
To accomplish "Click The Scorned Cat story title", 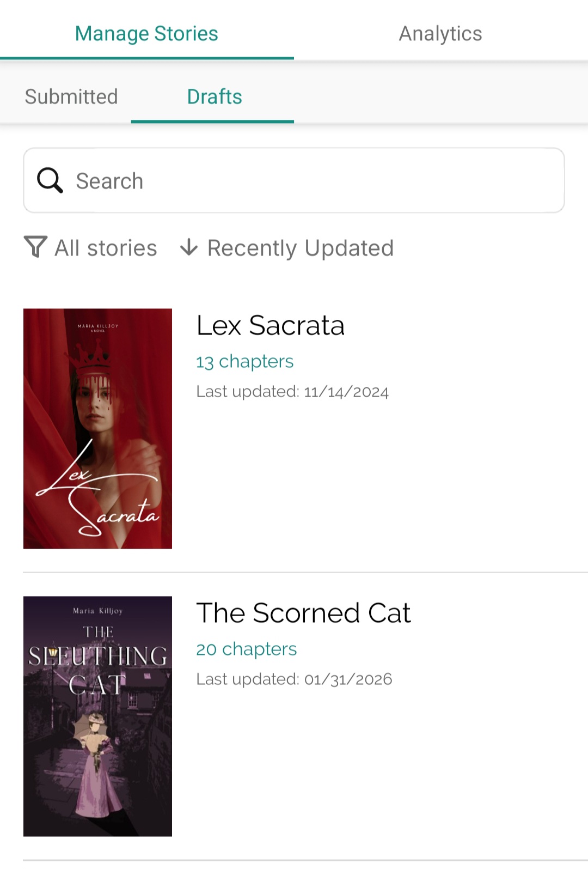I will click(x=303, y=613).
